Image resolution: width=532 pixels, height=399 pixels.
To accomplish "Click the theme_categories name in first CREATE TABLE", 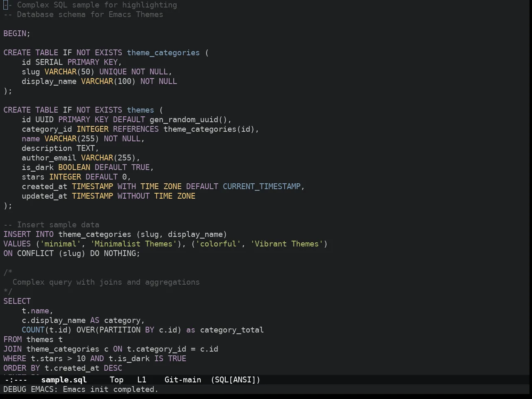I will point(163,52).
